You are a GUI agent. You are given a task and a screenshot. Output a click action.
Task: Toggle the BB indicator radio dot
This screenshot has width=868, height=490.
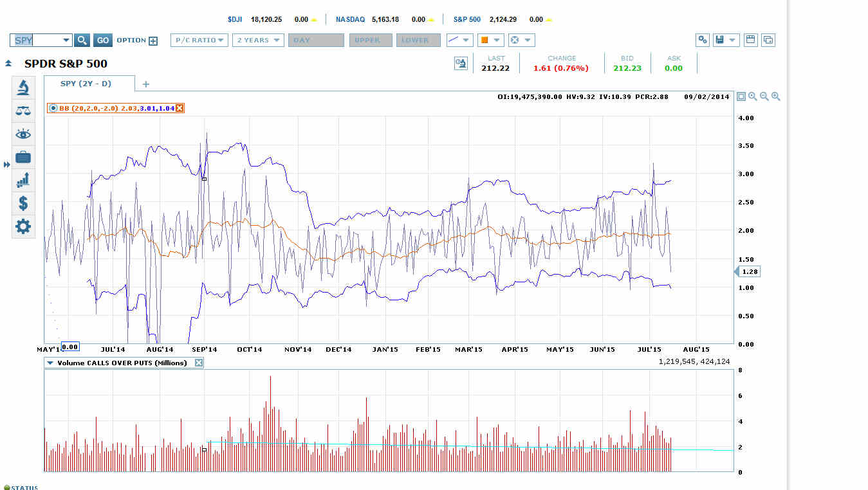tap(53, 108)
